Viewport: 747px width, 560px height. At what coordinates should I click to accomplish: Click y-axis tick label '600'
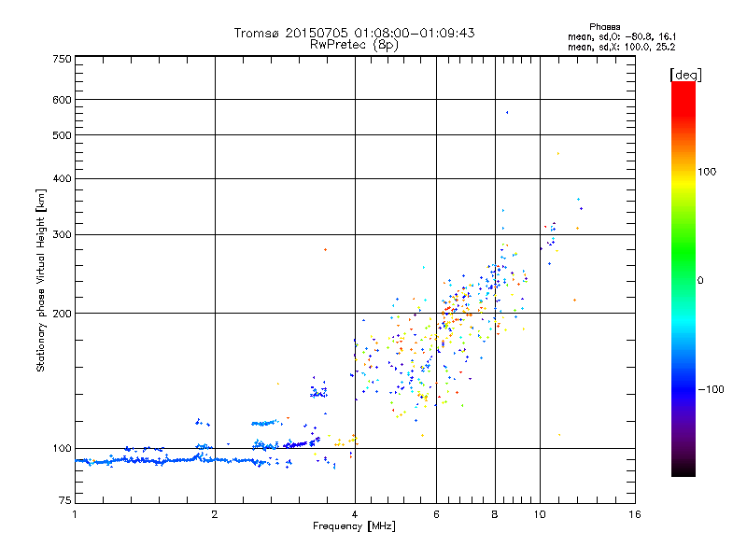(x=62, y=100)
